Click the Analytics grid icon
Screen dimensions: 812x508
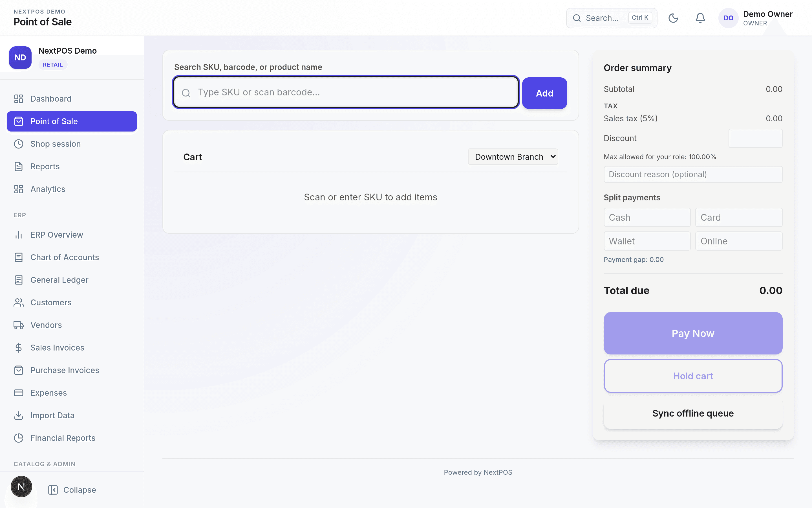(x=18, y=189)
